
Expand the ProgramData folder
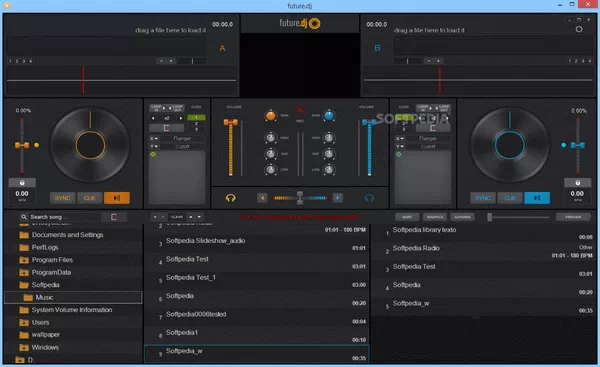coord(24,272)
